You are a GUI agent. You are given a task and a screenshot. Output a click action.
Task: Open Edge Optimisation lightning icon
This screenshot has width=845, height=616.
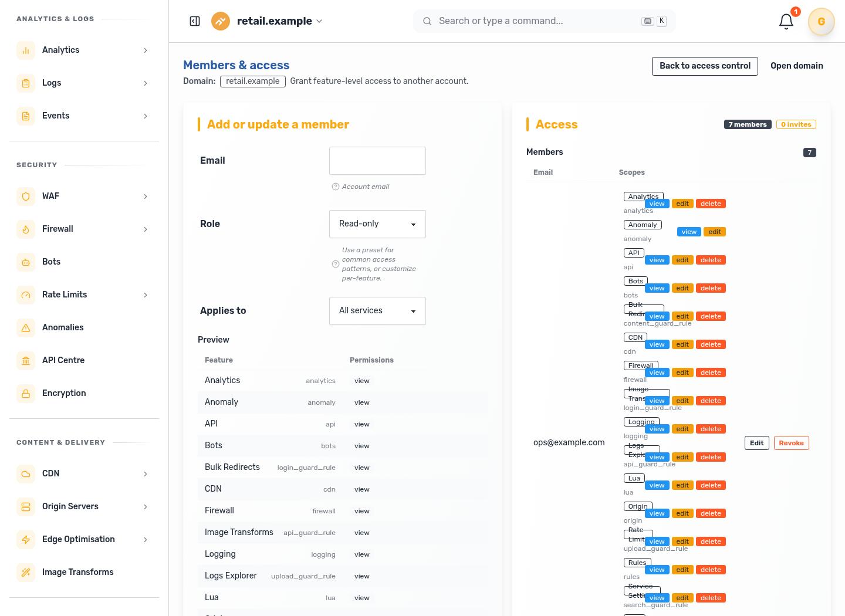click(x=26, y=539)
